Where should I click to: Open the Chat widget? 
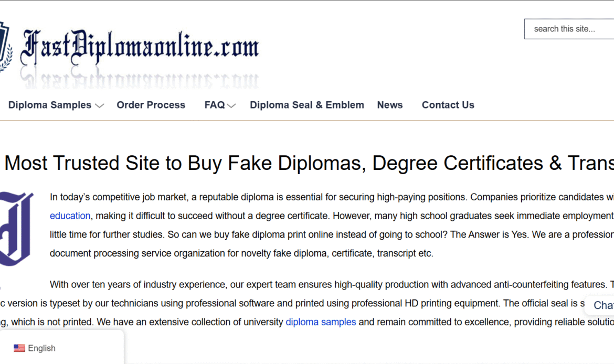coord(602,305)
